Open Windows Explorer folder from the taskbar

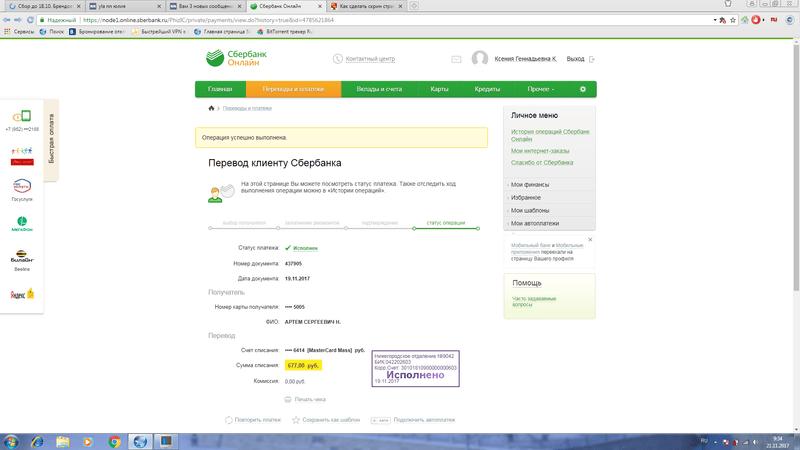[x=63, y=442]
